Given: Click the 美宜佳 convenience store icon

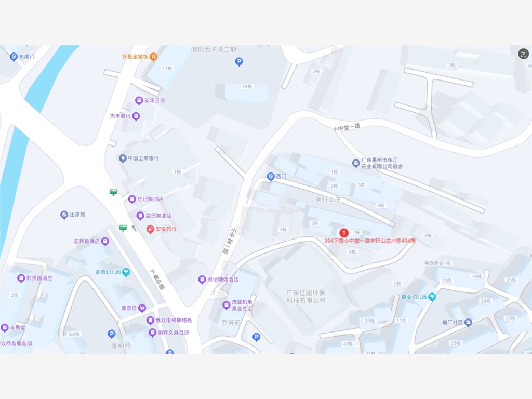Looking at the screenshot, I should [x=142, y=308].
